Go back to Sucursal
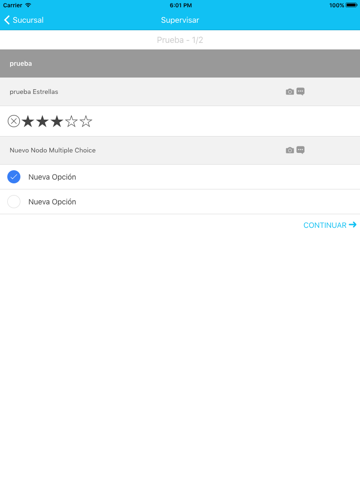The height and width of the screenshot is (480, 360). (x=24, y=20)
